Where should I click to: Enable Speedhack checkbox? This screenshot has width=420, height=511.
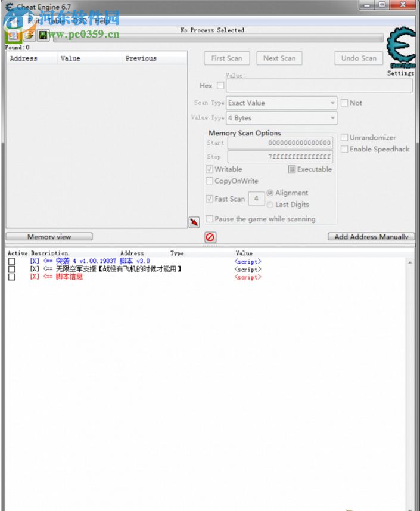pos(344,149)
